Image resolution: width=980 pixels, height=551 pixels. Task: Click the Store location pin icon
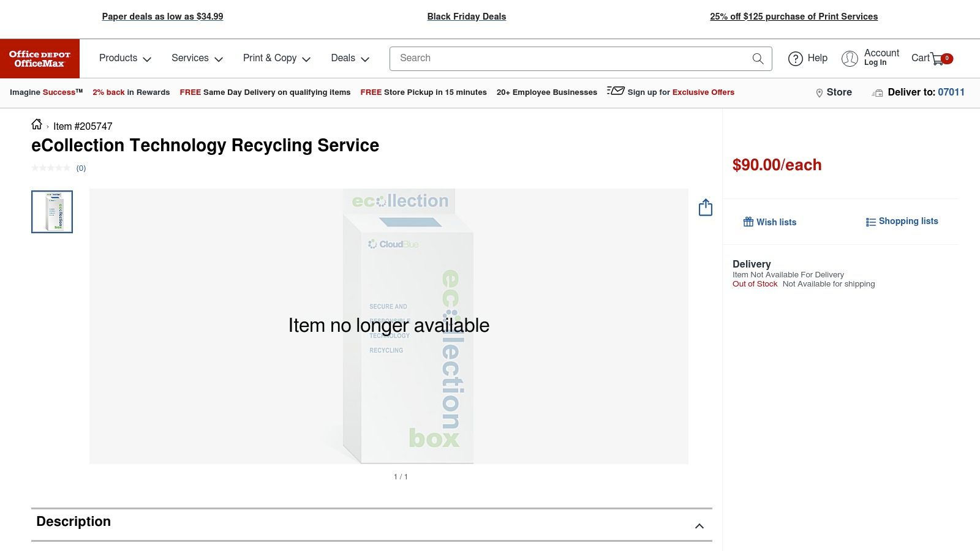click(820, 92)
